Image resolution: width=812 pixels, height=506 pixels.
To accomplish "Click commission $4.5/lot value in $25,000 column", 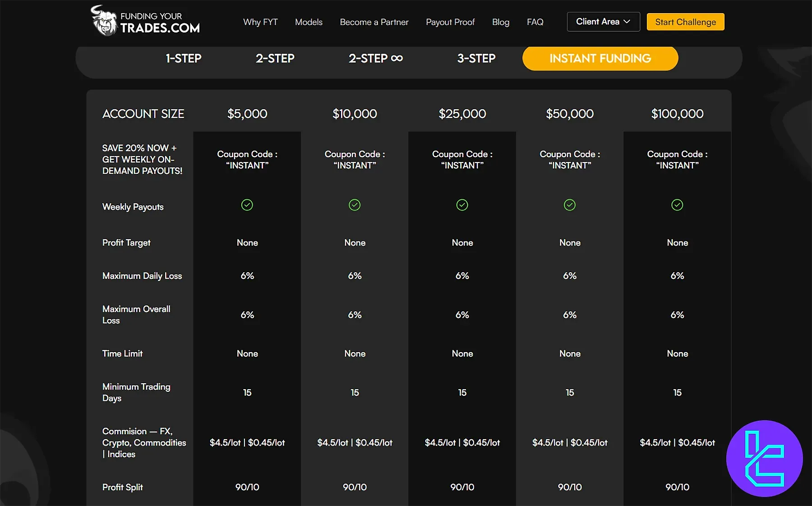I will click(x=462, y=443).
